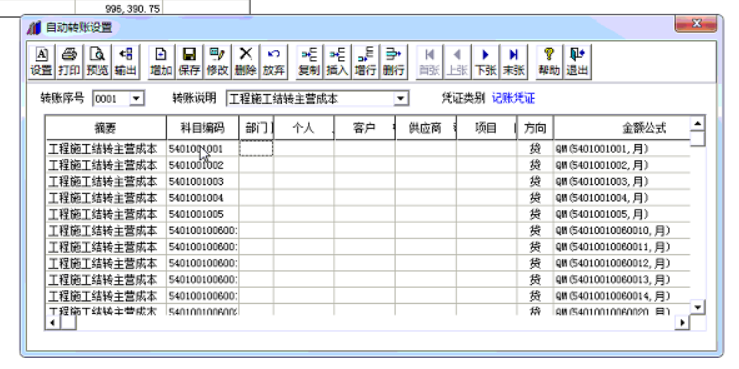Click the vertical scrollbar down arrow
The image size is (739, 369).
click(698, 307)
